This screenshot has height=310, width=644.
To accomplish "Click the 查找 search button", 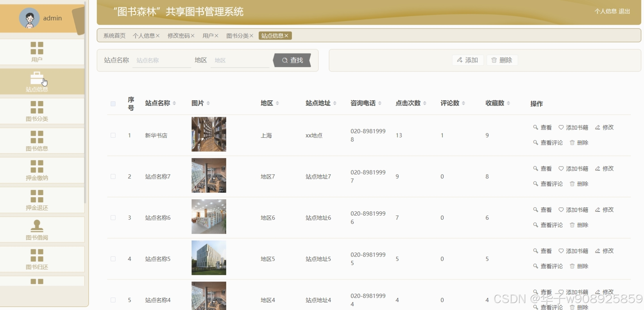I will click(x=292, y=60).
